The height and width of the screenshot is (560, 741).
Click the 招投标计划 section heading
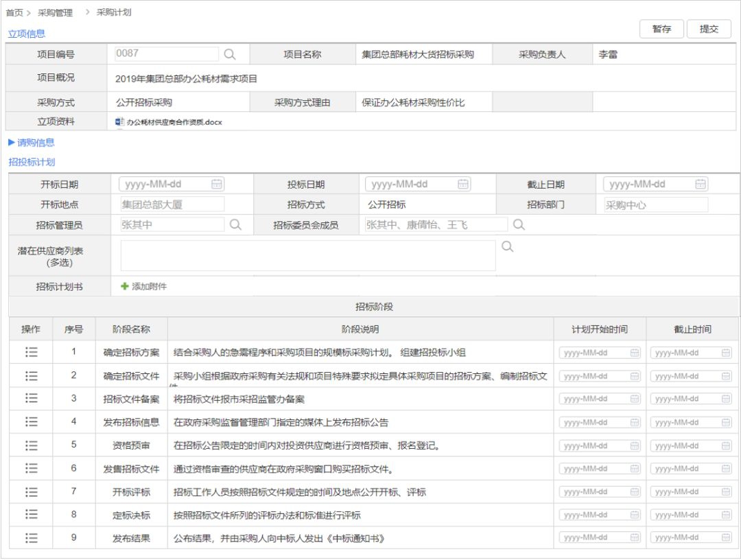point(32,162)
